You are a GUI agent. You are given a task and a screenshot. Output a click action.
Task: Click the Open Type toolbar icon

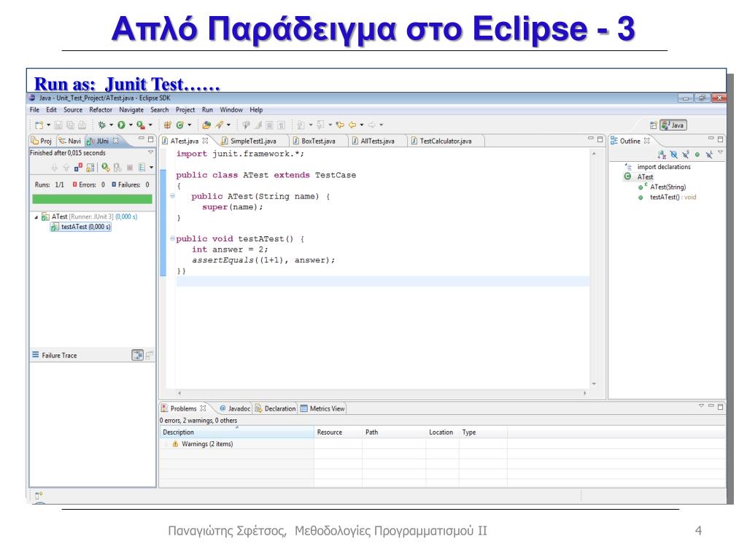206,125
